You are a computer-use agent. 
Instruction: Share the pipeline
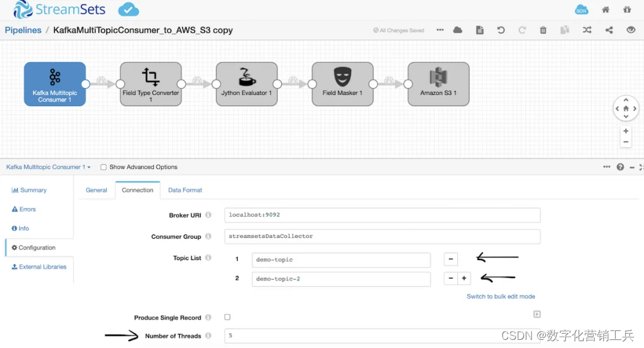609,30
